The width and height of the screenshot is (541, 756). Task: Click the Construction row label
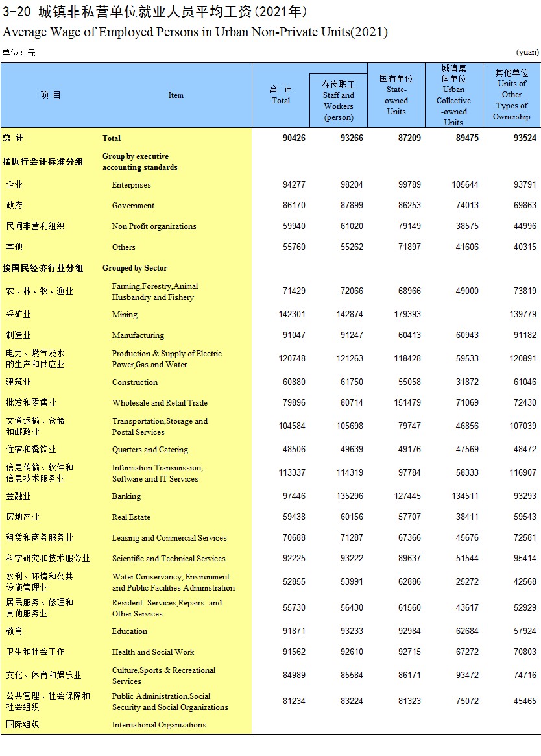[x=134, y=382]
